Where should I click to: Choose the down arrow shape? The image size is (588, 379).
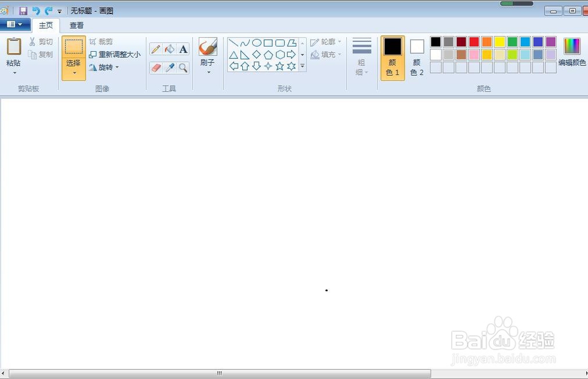click(256, 67)
